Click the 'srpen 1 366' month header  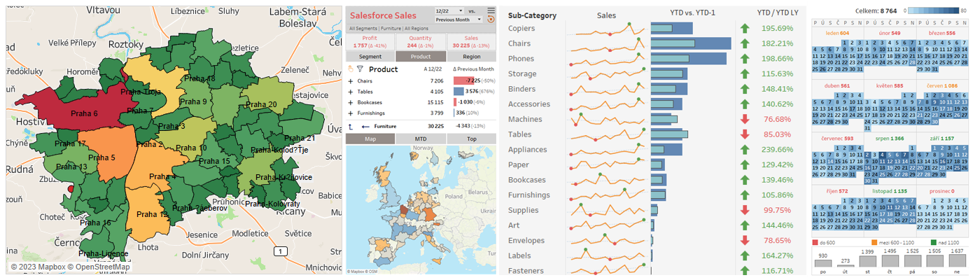[x=890, y=138]
